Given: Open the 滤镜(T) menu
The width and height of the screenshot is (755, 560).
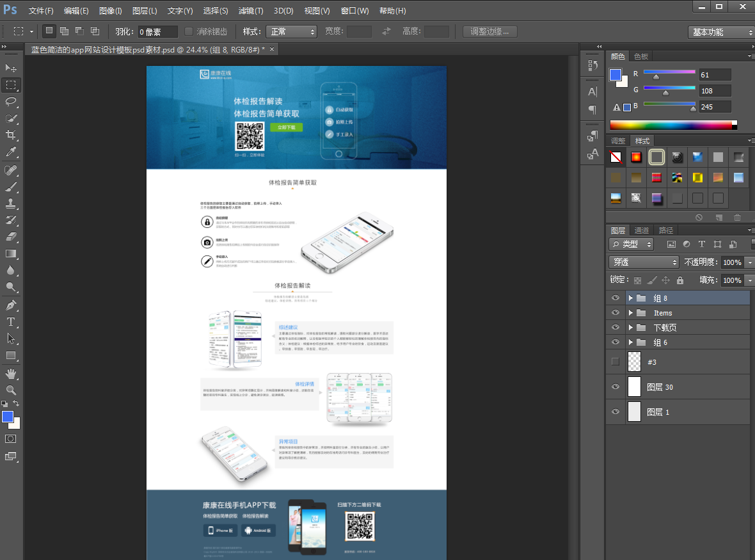Looking at the screenshot, I should point(250,11).
